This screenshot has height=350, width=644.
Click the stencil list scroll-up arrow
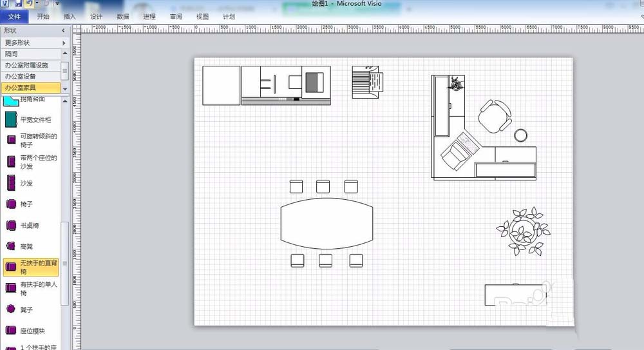point(65,53)
